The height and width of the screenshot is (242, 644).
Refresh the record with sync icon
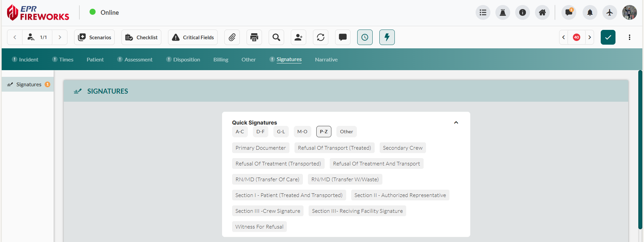point(321,37)
